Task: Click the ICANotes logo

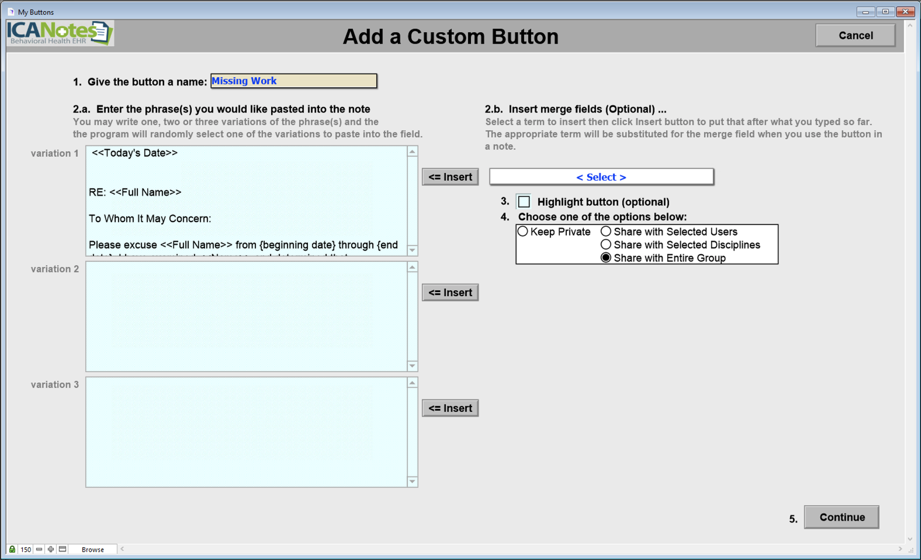Action: 60,34
